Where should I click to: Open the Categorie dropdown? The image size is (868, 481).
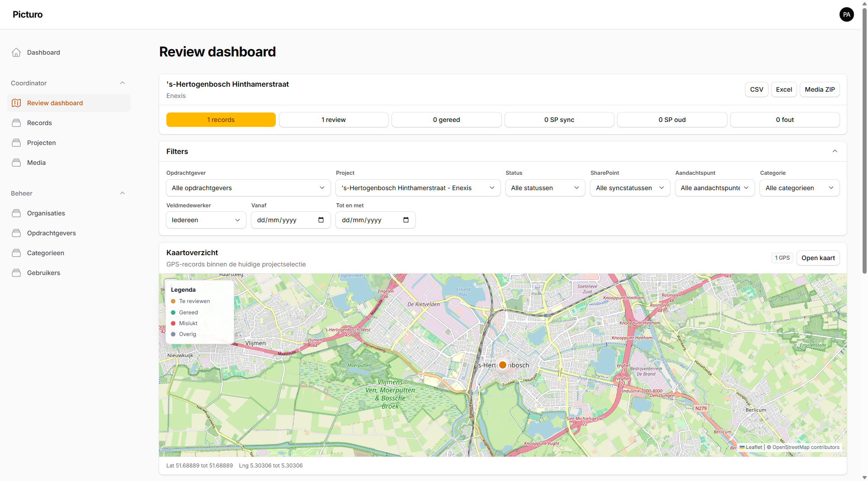click(x=800, y=188)
